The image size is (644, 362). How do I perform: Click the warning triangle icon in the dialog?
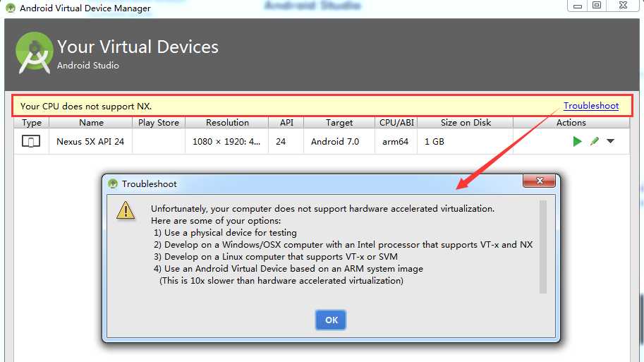click(x=126, y=210)
